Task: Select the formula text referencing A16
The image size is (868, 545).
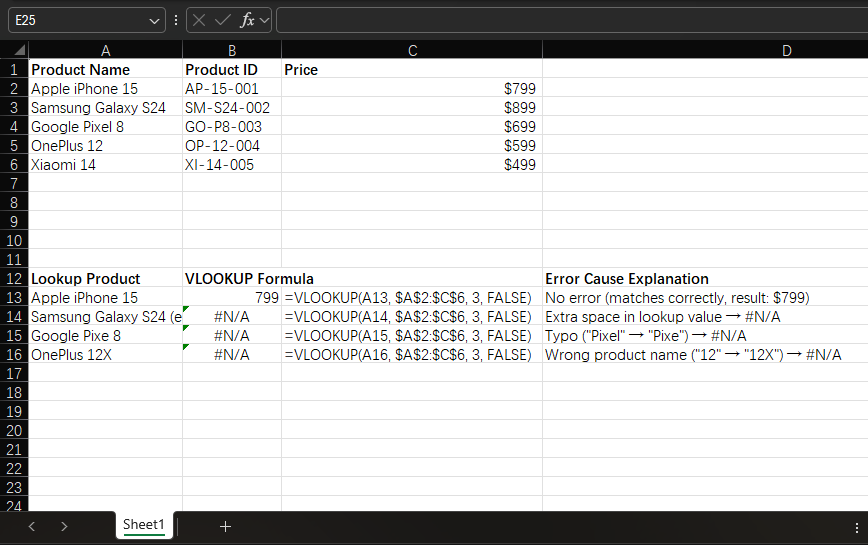Action: 412,355
